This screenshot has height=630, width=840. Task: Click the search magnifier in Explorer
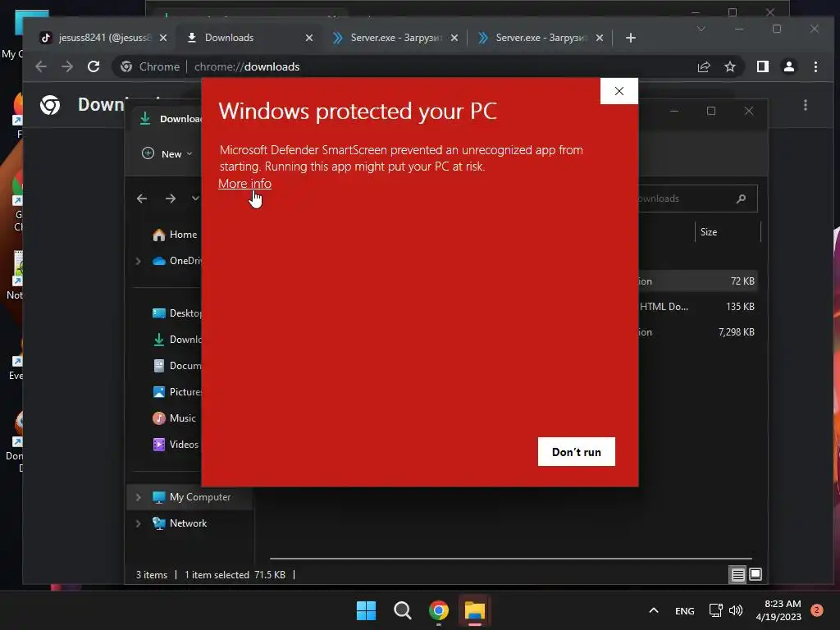(x=742, y=199)
